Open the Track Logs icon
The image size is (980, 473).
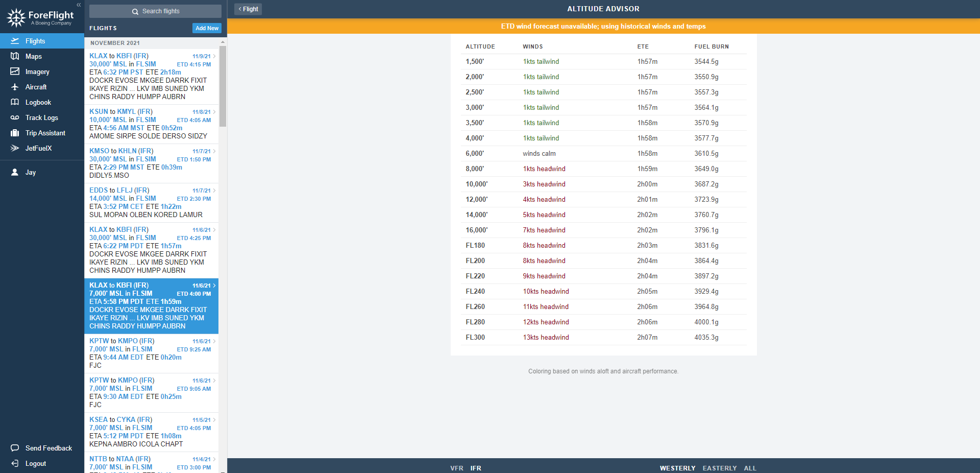tap(15, 117)
